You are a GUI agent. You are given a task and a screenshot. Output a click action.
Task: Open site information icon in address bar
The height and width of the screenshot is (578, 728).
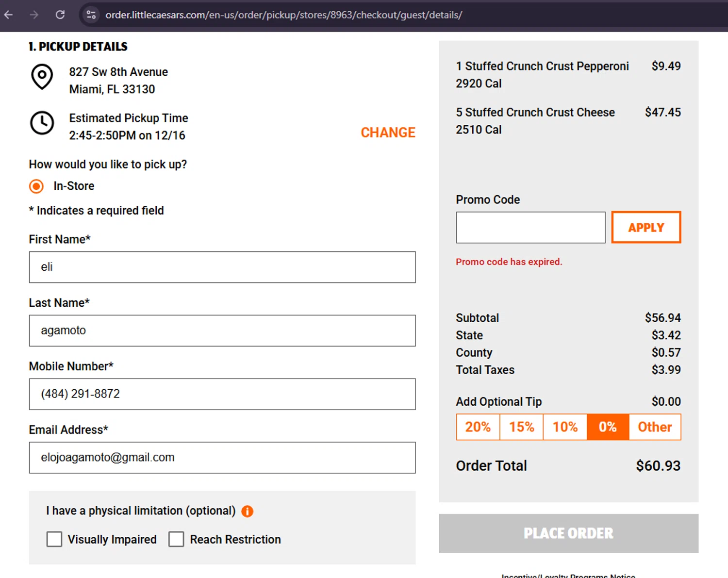91,15
